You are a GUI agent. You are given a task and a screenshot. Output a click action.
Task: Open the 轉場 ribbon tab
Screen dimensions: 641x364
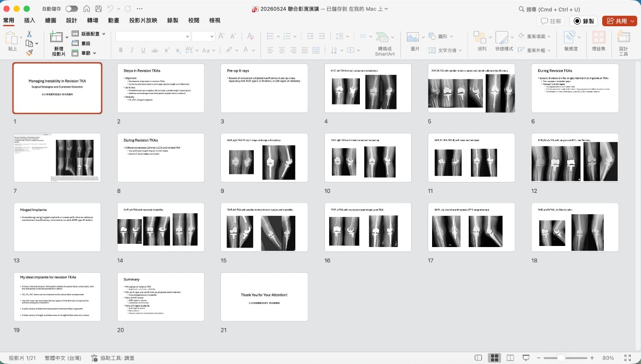(x=92, y=20)
